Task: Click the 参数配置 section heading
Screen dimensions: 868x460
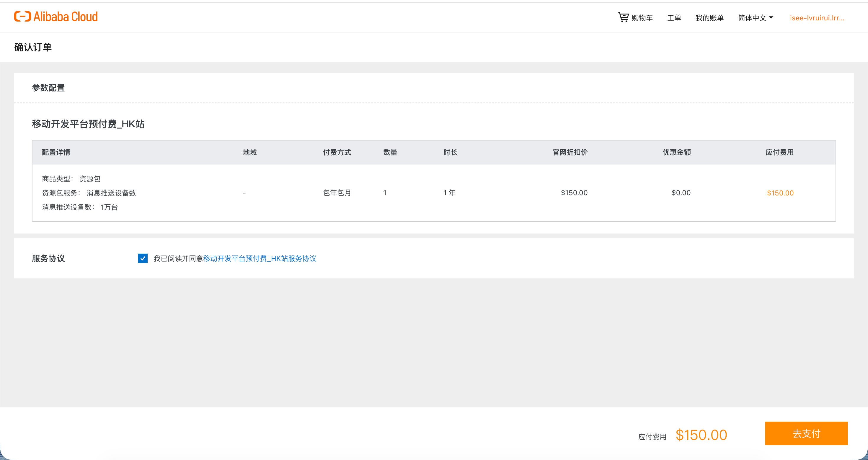Action: coord(48,88)
